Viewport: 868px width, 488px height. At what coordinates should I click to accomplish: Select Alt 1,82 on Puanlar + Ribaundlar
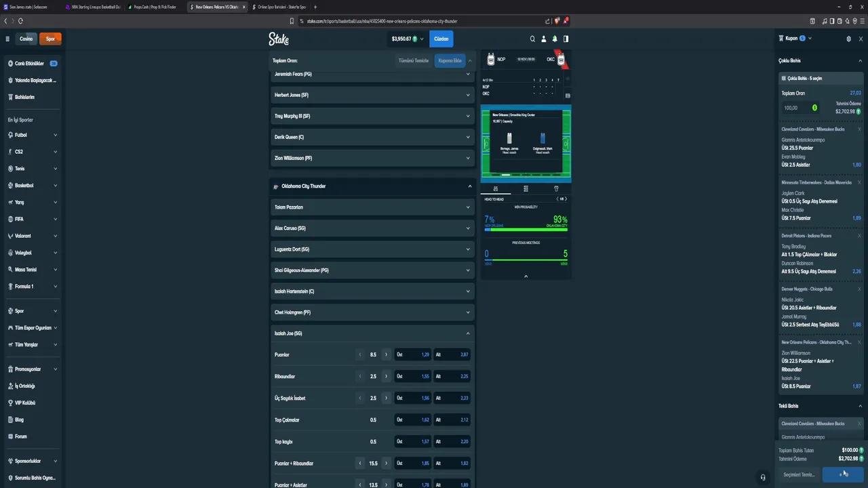[x=452, y=463]
